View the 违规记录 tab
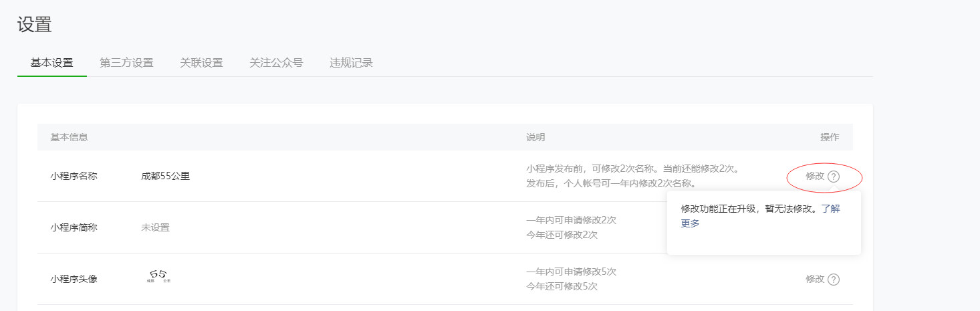Viewport: 980px width, 311px height. (351, 63)
